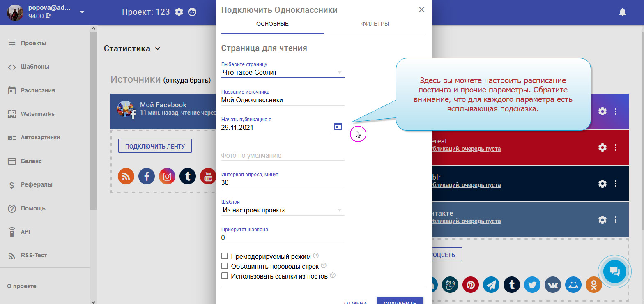
Task: Click the СОХРАНИТЬ button
Action: click(x=400, y=301)
